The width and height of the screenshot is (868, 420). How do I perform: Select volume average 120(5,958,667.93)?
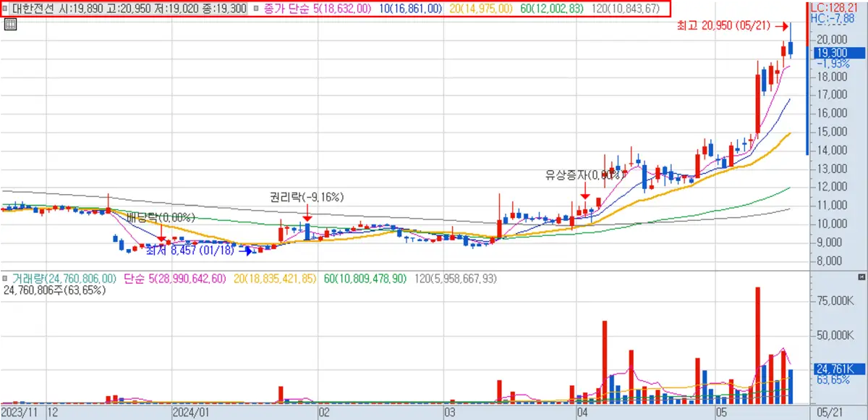pos(456,278)
